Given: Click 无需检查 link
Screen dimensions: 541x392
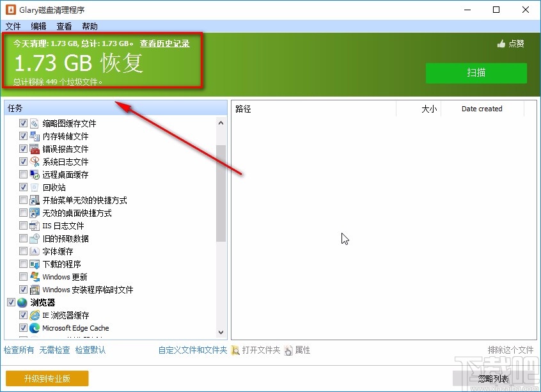Looking at the screenshot, I should coord(54,350).
